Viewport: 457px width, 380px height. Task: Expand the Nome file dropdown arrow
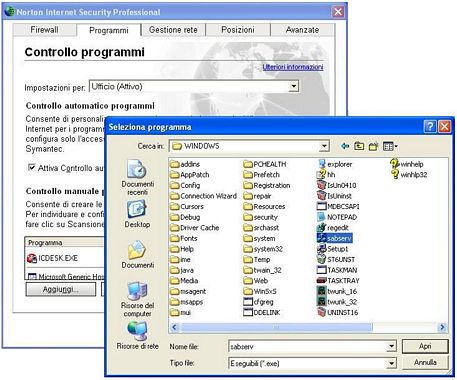392,347
